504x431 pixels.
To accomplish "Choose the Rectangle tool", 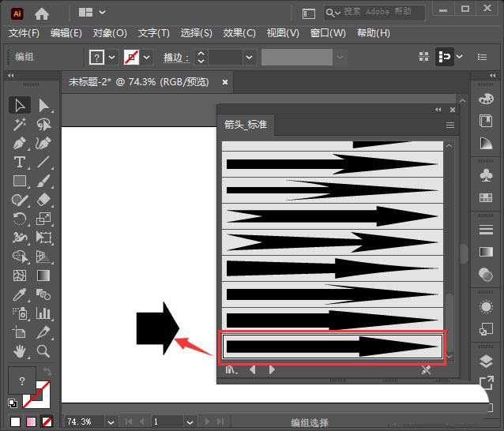I will 20,181.
